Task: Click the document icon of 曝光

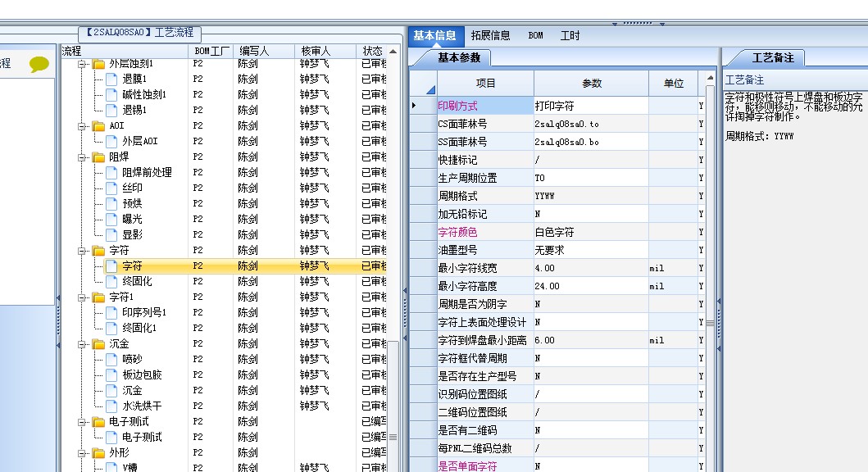Action: pos(111,219)
